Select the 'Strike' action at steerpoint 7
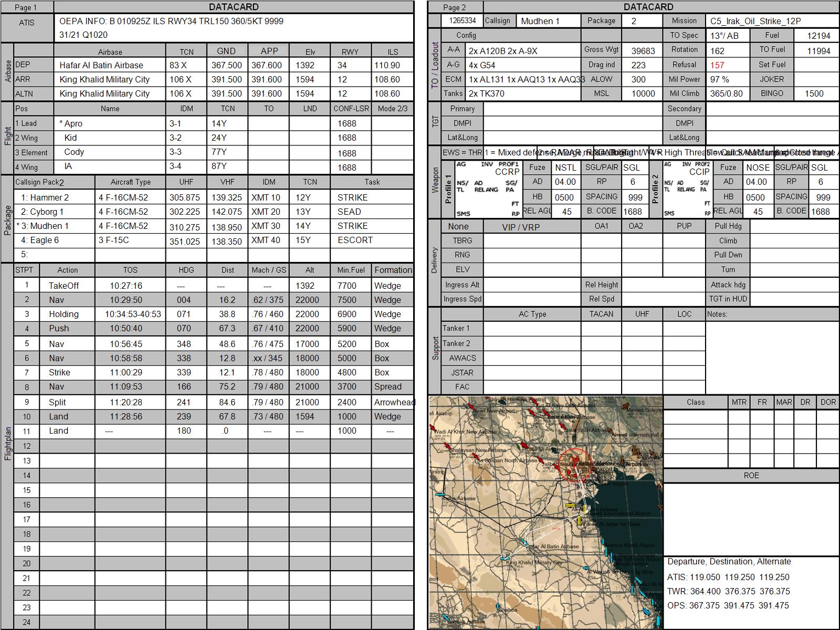The height and width of the screenshot is (630, 840). point(59,372)
